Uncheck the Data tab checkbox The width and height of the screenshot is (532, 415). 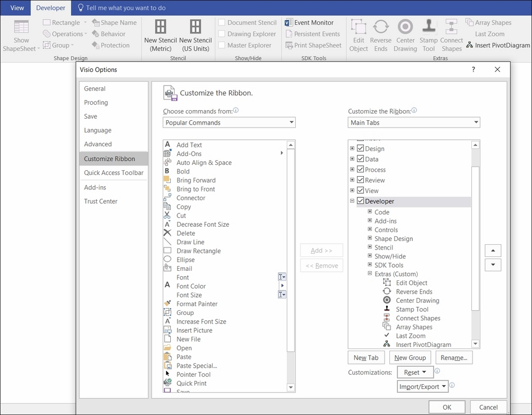360,159
